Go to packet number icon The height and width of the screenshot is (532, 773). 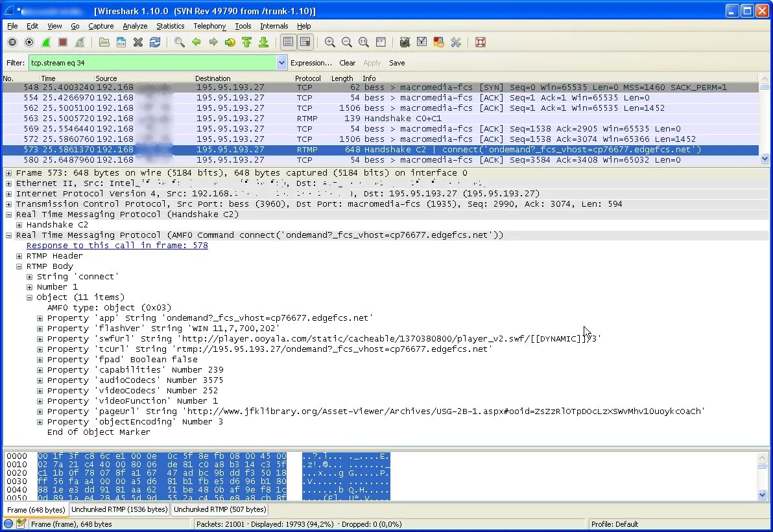230,42
